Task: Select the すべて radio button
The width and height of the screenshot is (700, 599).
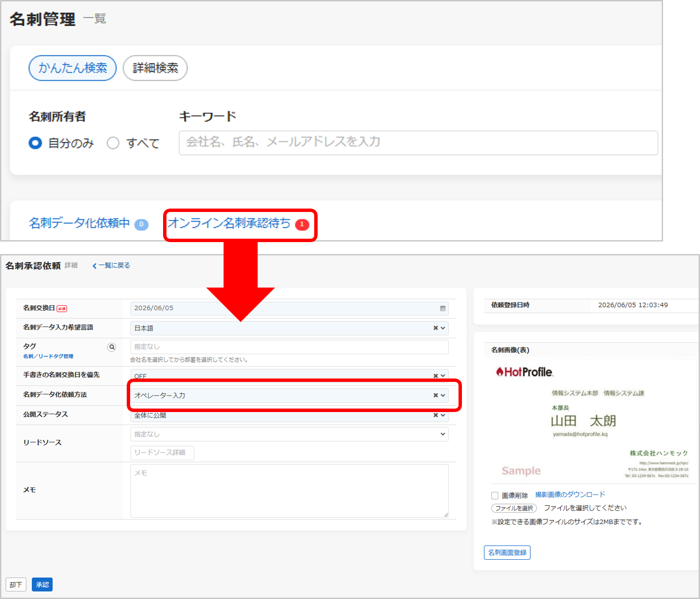Action: click(x=113, y=143)
